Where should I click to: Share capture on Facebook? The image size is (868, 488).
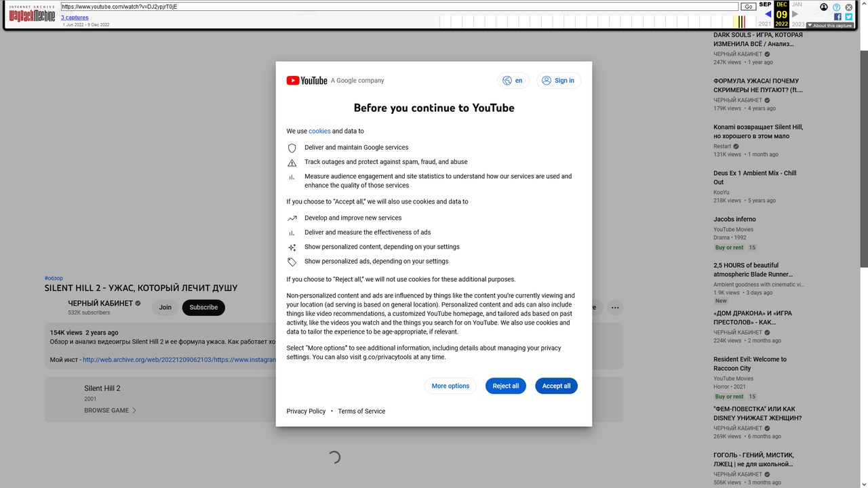[x=837, y=17]
